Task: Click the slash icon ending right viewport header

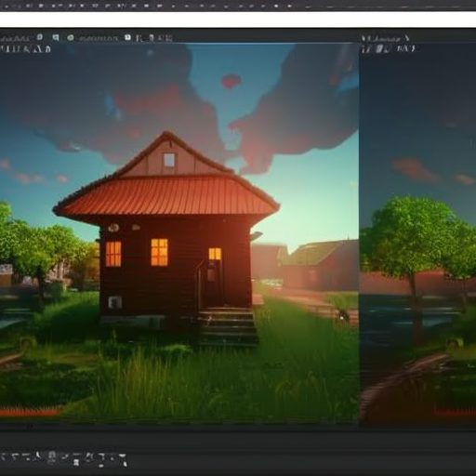Action: 407,38
